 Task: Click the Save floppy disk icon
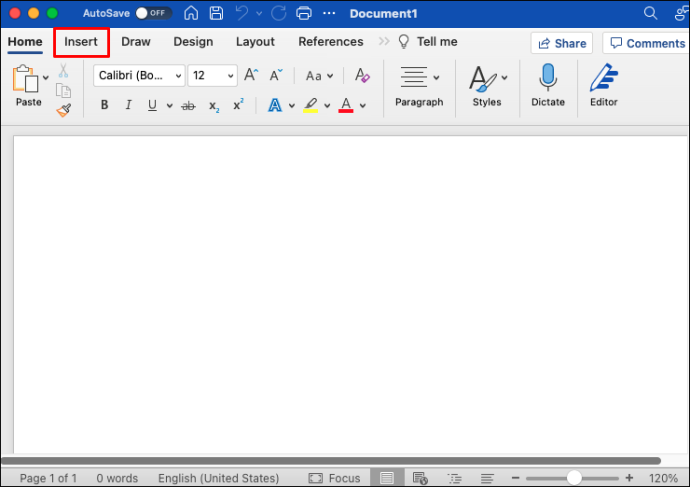[216, 13]
